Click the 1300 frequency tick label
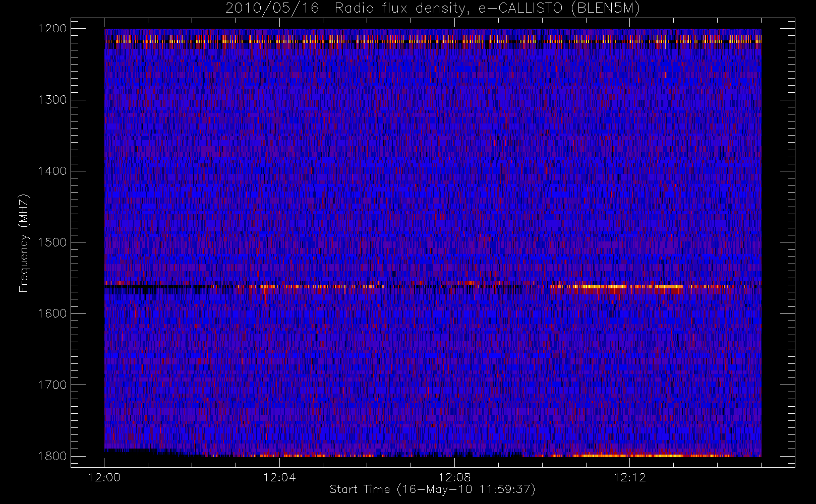This screenshot has width=816, height=504. point(52,100)
